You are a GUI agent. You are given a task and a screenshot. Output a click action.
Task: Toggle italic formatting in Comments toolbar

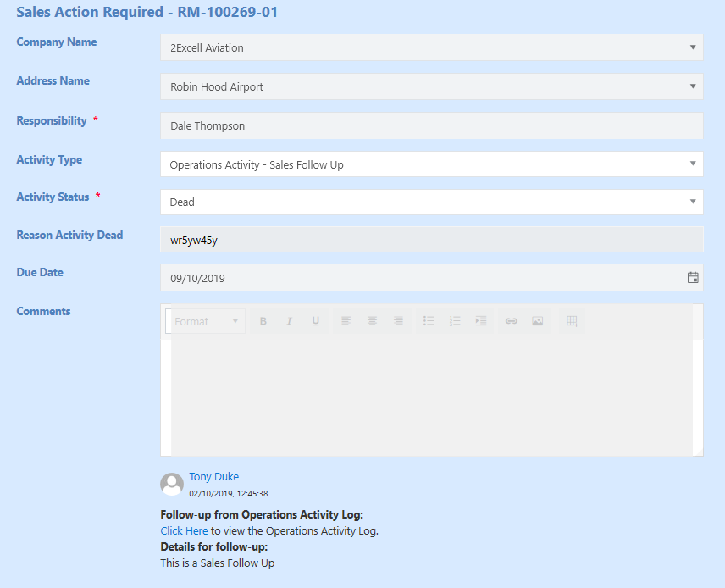tap(290, 321)
